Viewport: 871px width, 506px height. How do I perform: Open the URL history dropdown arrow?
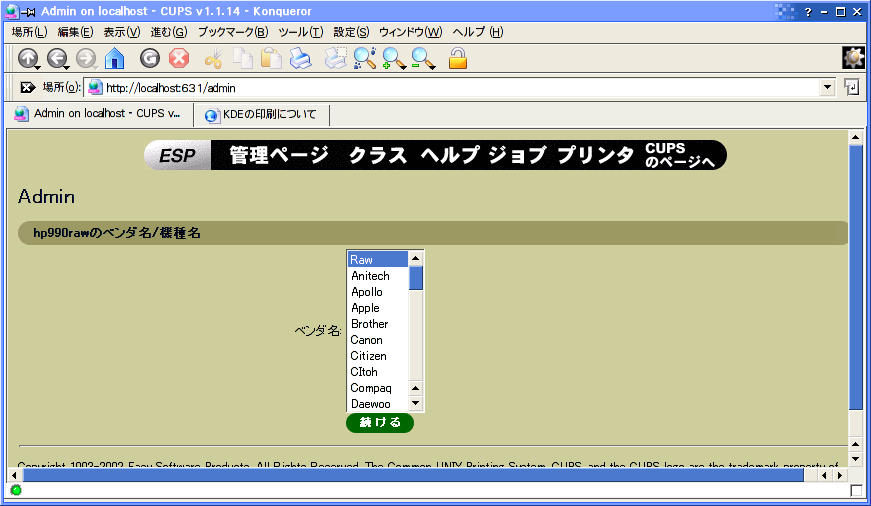[827, 88]
